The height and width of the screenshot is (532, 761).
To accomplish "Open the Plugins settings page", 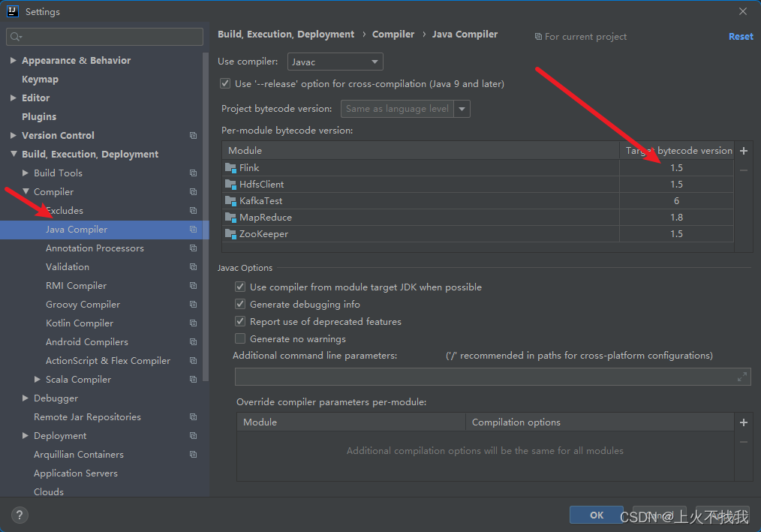I will 39,116.
